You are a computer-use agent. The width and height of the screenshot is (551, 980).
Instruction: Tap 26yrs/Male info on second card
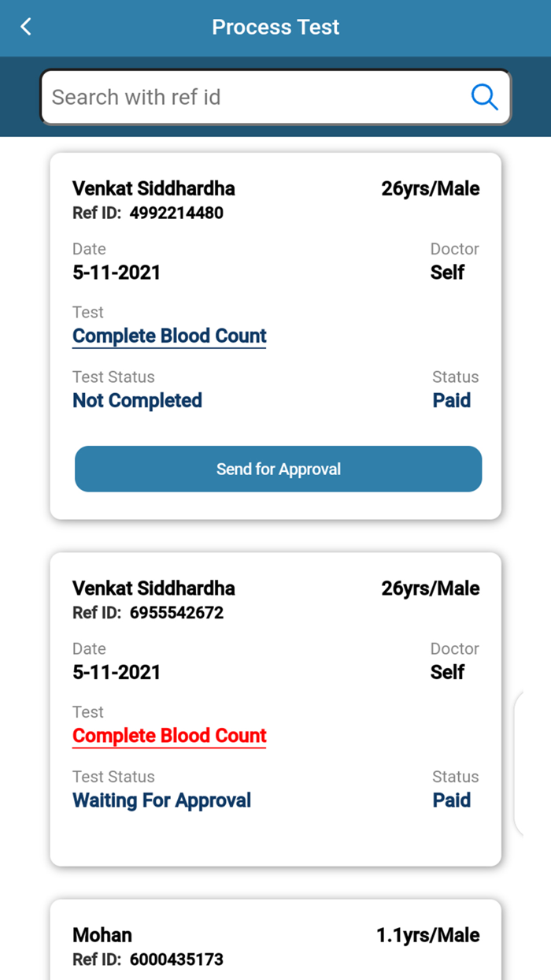click(431, 588)
